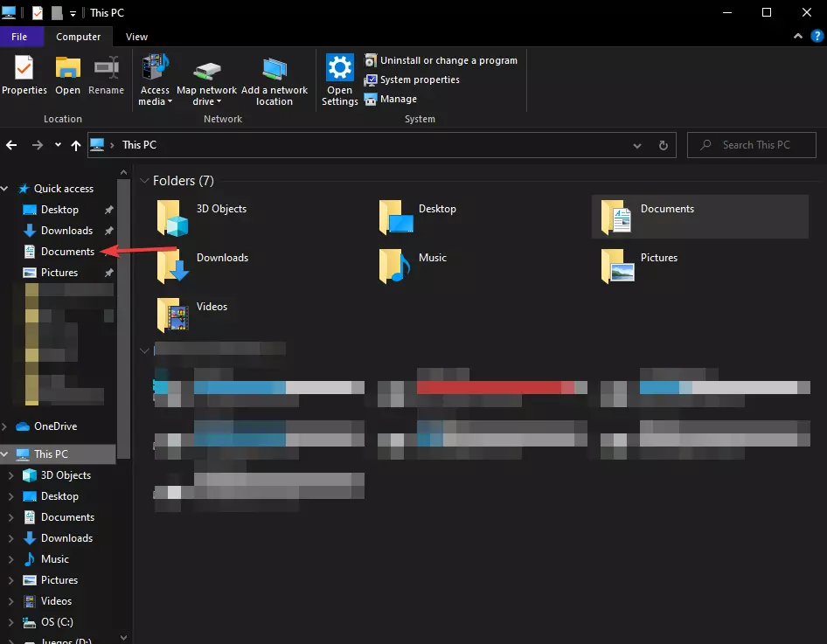Open the Music folder in main pane
This screenshot has width=827, height=644.
395,266
